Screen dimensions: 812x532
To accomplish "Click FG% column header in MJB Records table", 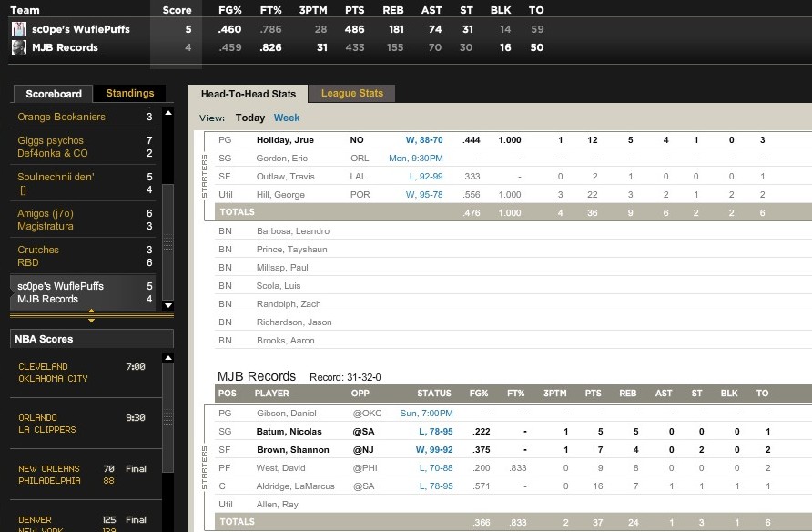I will (x=479, y=394).
